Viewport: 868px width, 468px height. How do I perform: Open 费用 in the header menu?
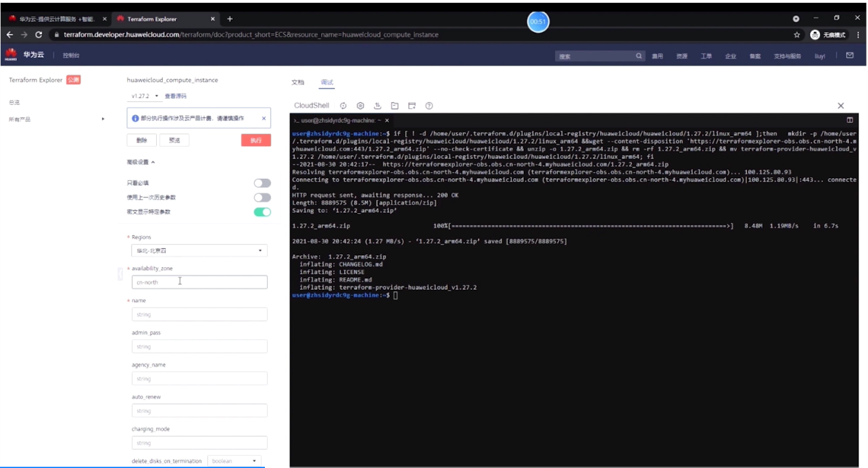tap(657, 56)
